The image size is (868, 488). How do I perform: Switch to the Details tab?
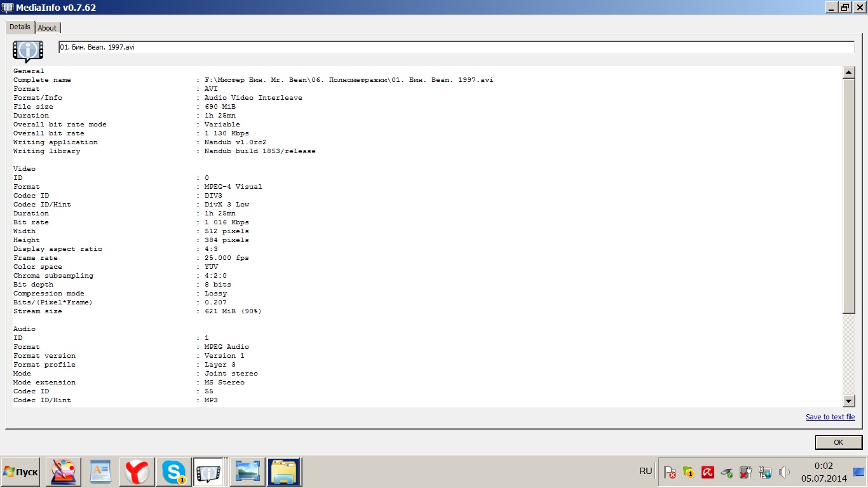coord(20,27)
